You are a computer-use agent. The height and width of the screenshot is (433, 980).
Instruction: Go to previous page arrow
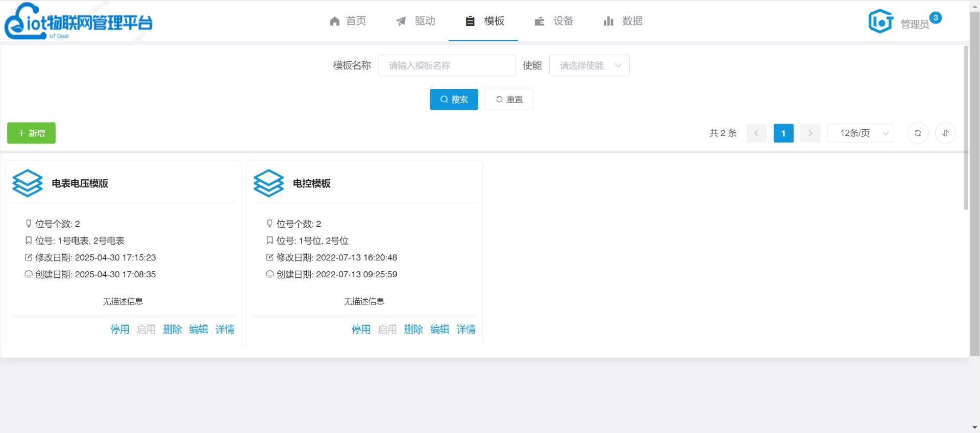click(756, 133)
